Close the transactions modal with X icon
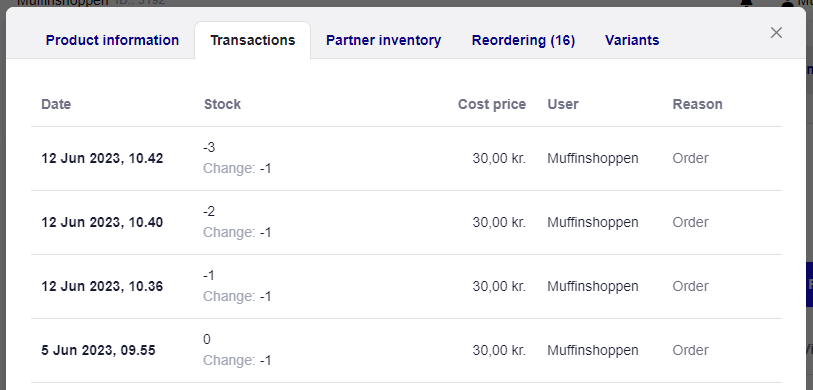The width and height of the screenshot is (813, 390). click(x=776, y=33)
